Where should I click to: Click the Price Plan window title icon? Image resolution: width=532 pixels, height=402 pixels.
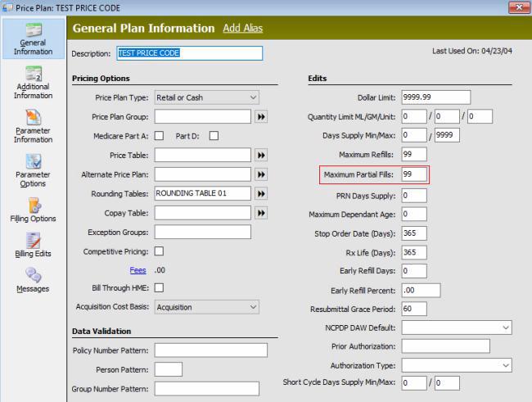[x=7, y=7]
